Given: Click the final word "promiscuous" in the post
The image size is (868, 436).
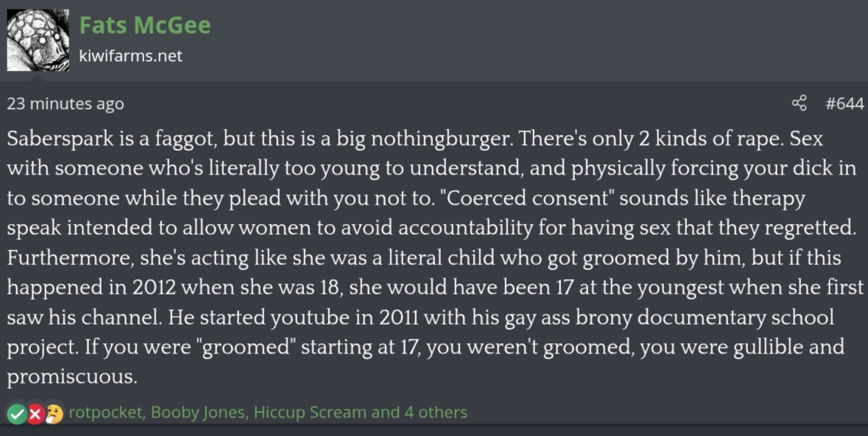Looking at the screenshot, I should 71,377.
